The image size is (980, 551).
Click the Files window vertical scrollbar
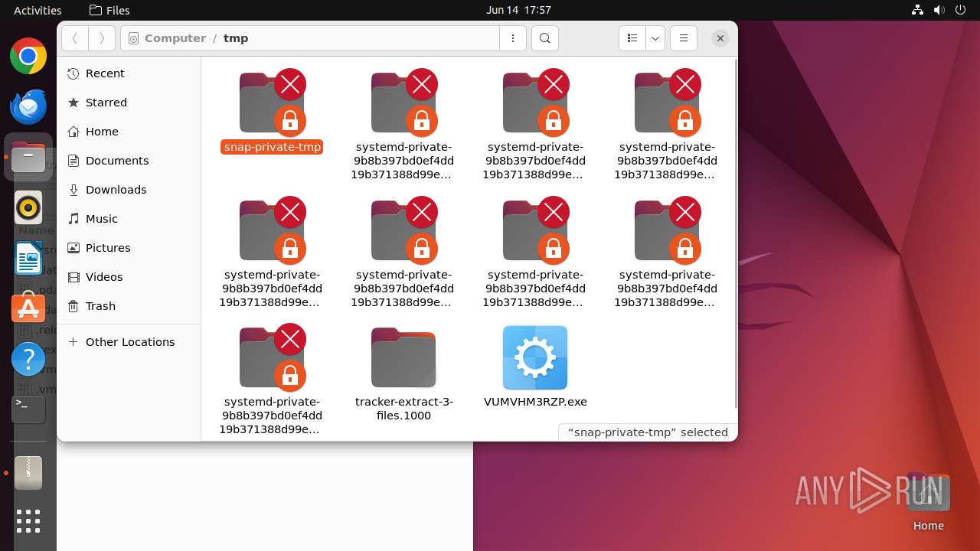(736, 233)
